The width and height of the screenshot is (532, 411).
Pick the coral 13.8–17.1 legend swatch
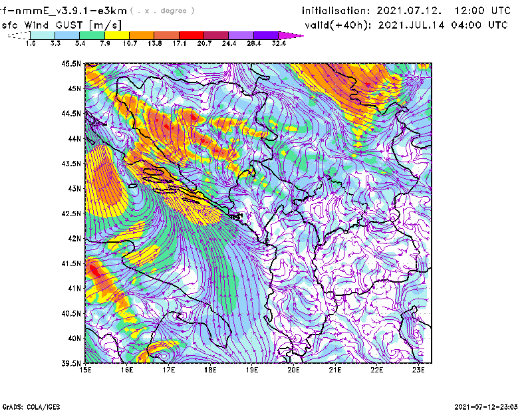click(167, 35)
